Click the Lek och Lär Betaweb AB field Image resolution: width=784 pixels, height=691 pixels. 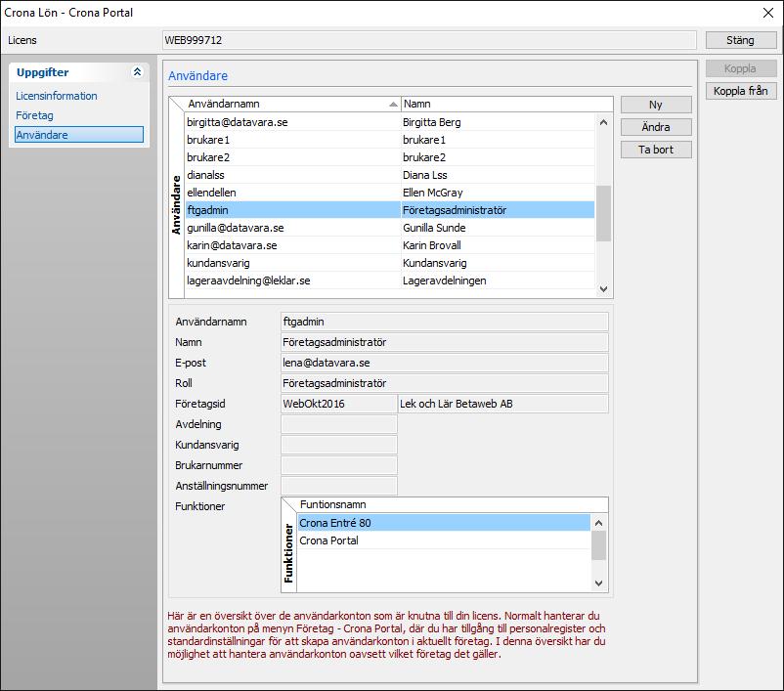pos(503,404)
